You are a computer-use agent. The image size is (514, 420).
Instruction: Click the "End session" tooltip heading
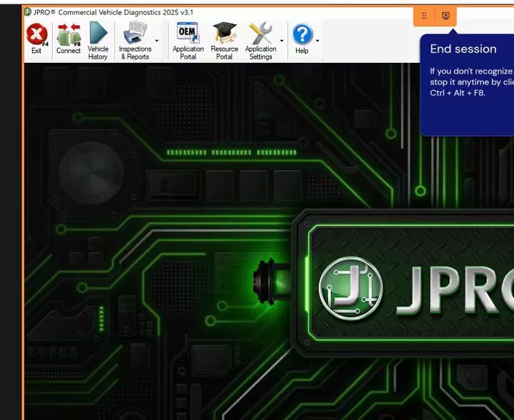(463, 49)
